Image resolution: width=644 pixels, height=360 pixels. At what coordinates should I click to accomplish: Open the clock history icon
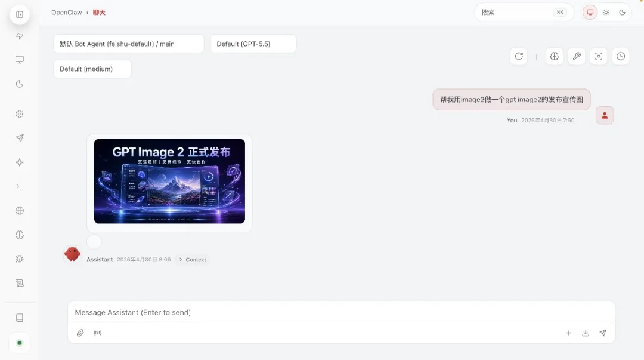621,56
